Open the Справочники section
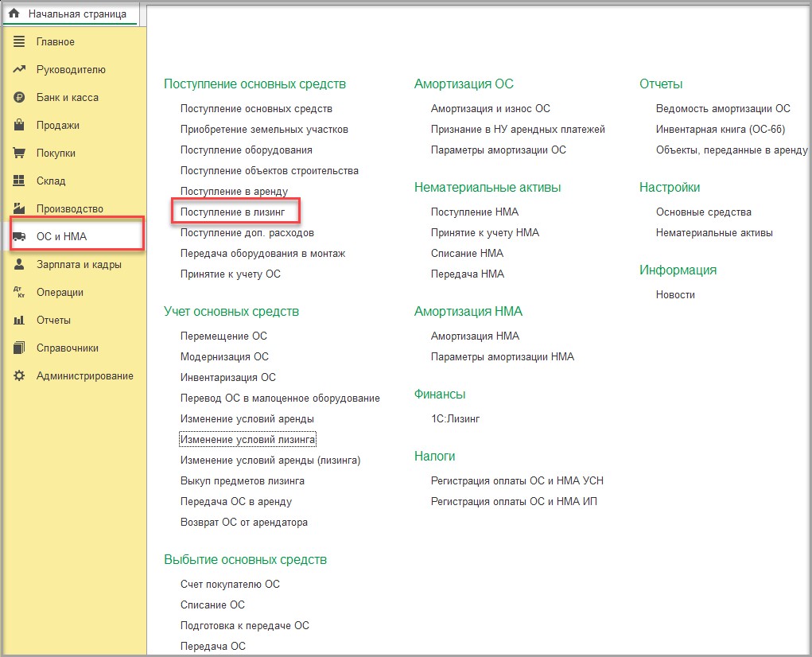812x657 pixels. [68, 348]
